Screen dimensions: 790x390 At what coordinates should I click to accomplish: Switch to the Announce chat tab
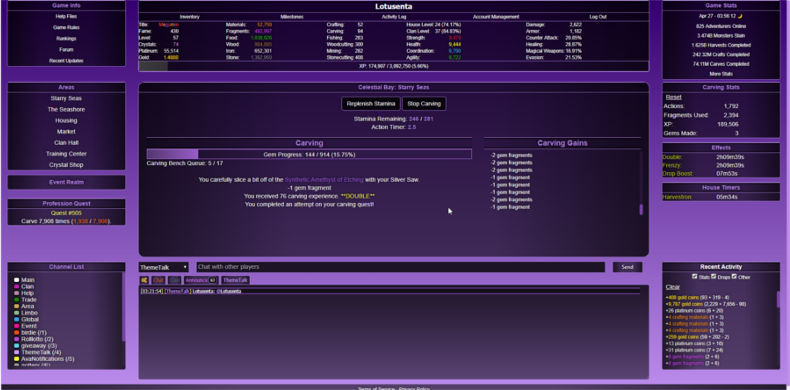[201, 280]
